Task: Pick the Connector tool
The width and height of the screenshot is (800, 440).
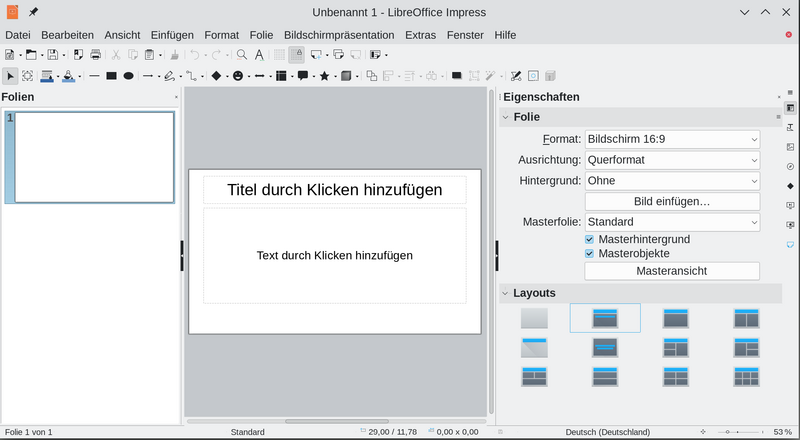Action: pyautogui.click(x=191, y=76)
